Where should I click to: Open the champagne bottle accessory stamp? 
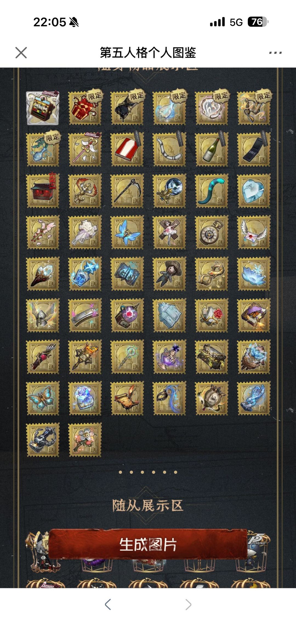212,150
